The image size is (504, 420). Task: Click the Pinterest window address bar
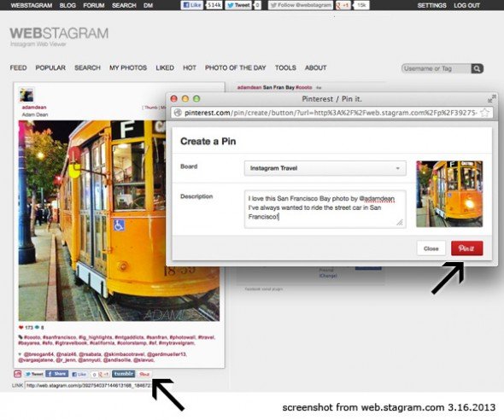click(x=331, y=113)
